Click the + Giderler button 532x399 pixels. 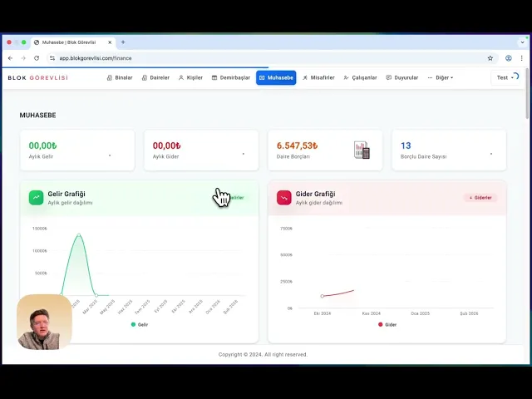[480, 198]
